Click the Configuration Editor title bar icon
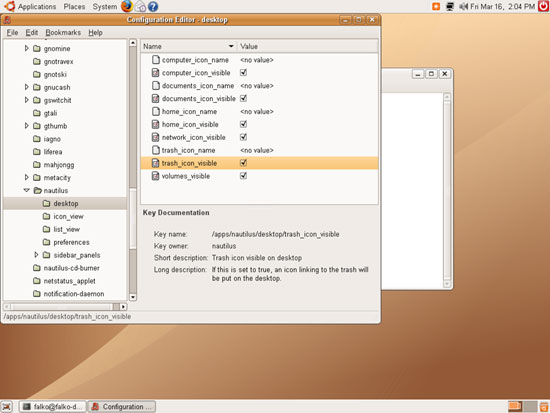Image resolution: width=550 pixels, height=413 pixels. click(x=7, y=20)
